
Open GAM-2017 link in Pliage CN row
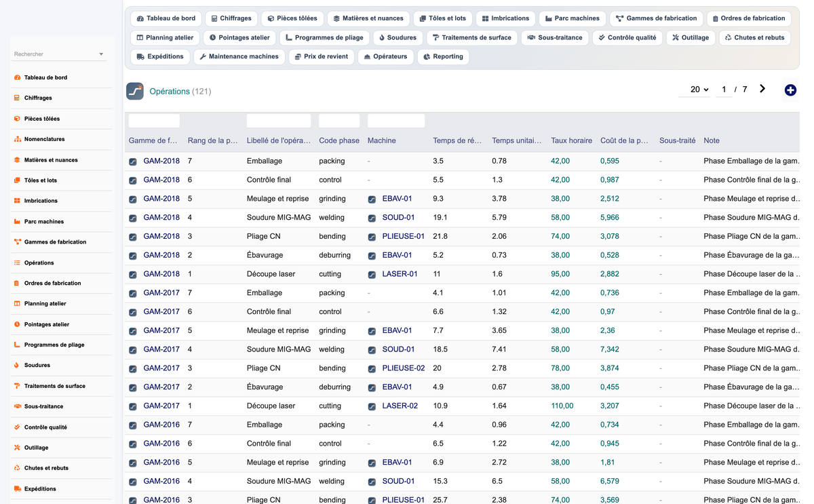tap(161, 368)
